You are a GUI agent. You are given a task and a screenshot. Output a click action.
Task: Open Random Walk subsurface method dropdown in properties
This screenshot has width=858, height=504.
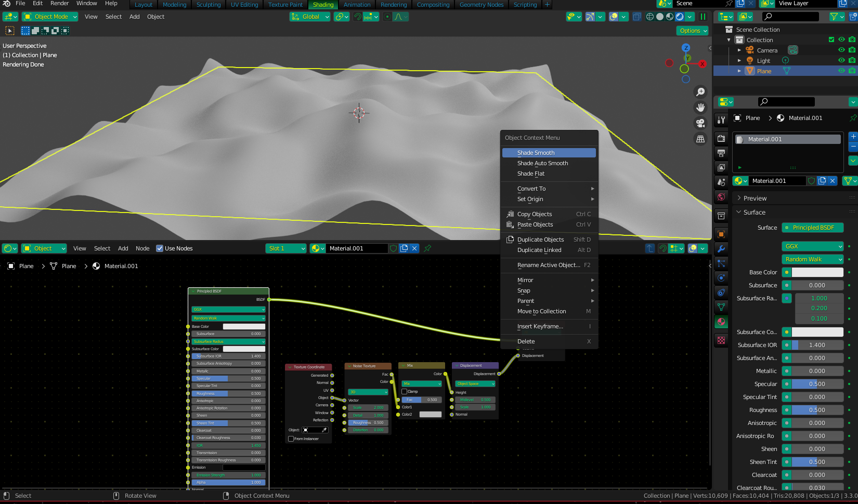[x=812, y=259]
